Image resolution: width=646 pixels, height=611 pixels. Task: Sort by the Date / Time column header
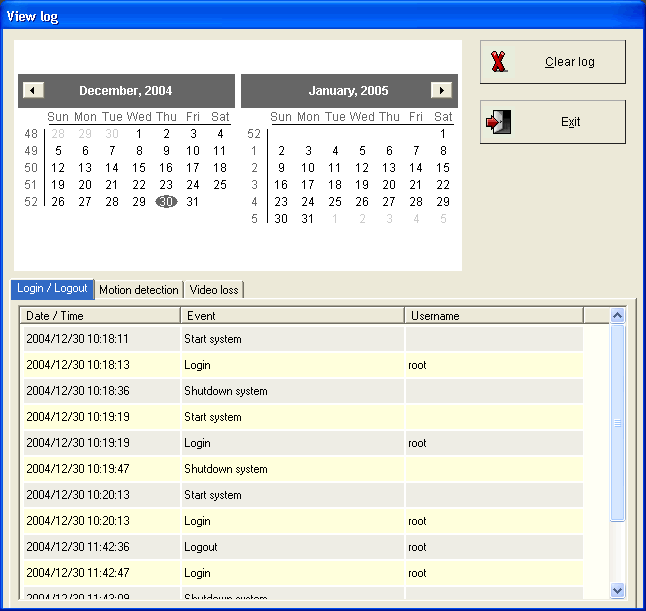pyautogui.click(x=100, y=316)
